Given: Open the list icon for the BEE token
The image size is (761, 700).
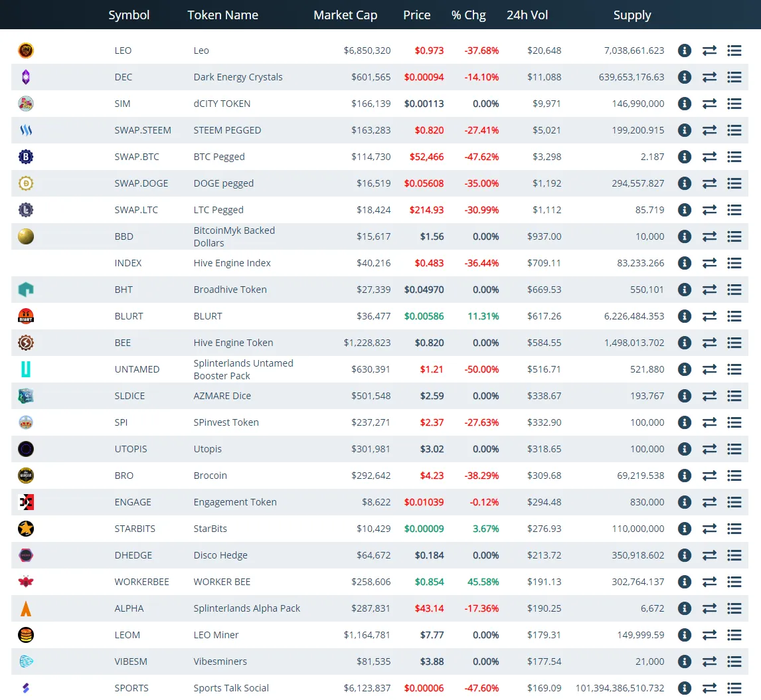Looking at the screenshot, I should tap(734, 343).
